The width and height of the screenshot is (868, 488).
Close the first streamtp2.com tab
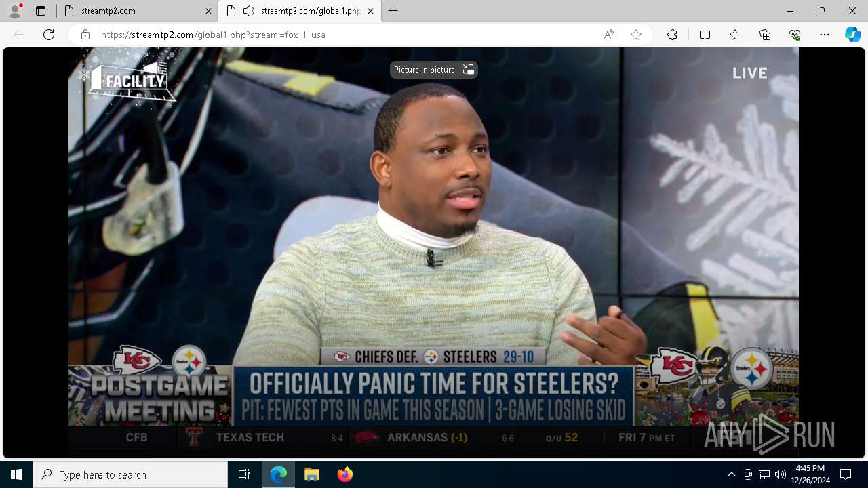[x=208, y=11]
